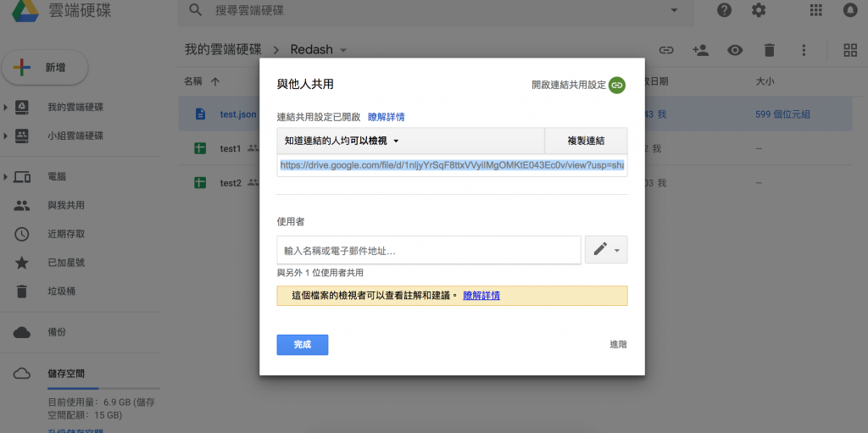The height and width of the screenshot is (433, 868).
Task: Click test2 green sheets file icon
Action: (200, 183)
